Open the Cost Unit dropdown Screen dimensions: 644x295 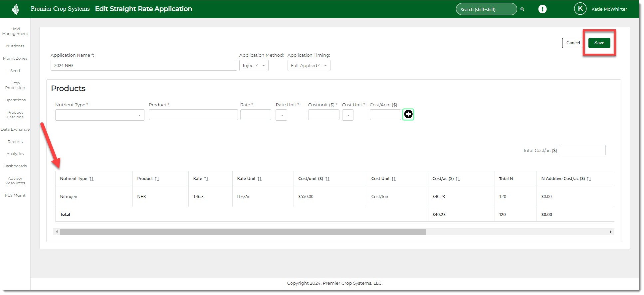click(348, 115)
